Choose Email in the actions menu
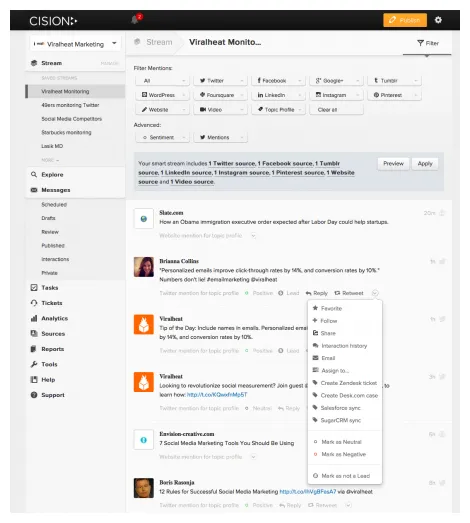 pyautogui.click(x=345, y=358)
